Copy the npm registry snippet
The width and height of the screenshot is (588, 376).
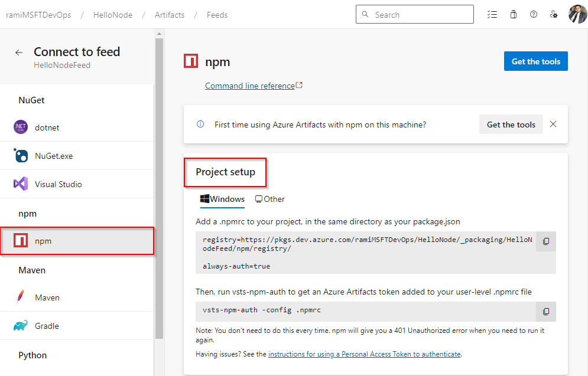[545, 241]
